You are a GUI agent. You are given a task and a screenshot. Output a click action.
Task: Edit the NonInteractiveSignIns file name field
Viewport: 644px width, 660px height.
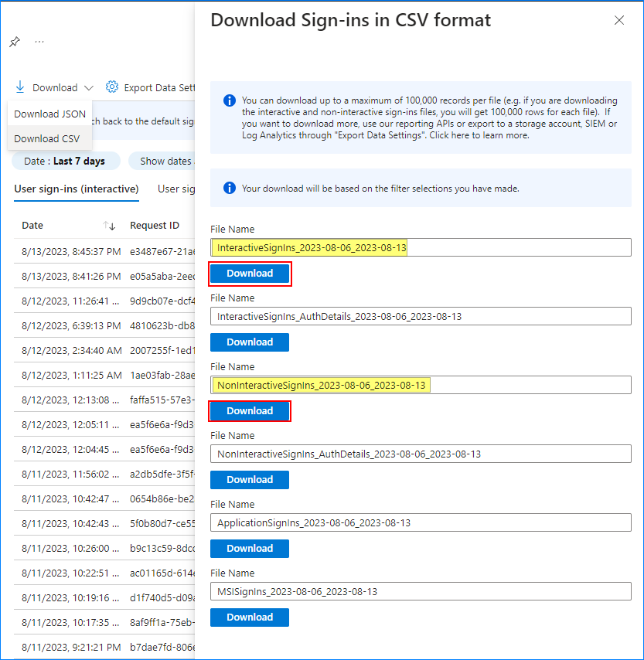[421, 385]
